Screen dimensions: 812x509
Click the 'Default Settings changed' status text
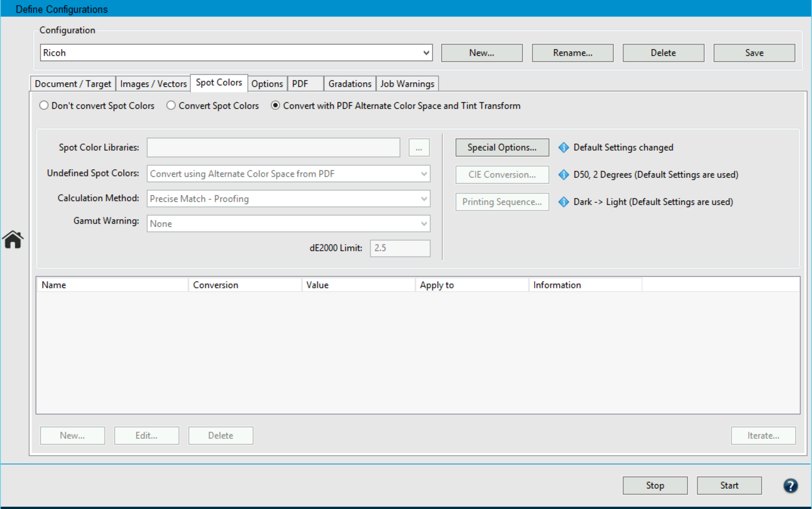point(624,148)
